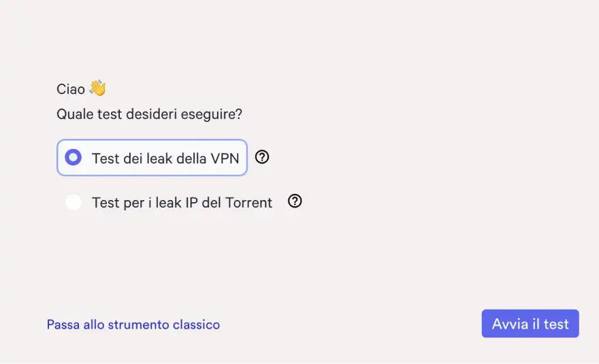This screenshot has width=599, height=364.
Task: Select the 'Test dei leak della VPN' radio button
Action: tap(73, 158)
